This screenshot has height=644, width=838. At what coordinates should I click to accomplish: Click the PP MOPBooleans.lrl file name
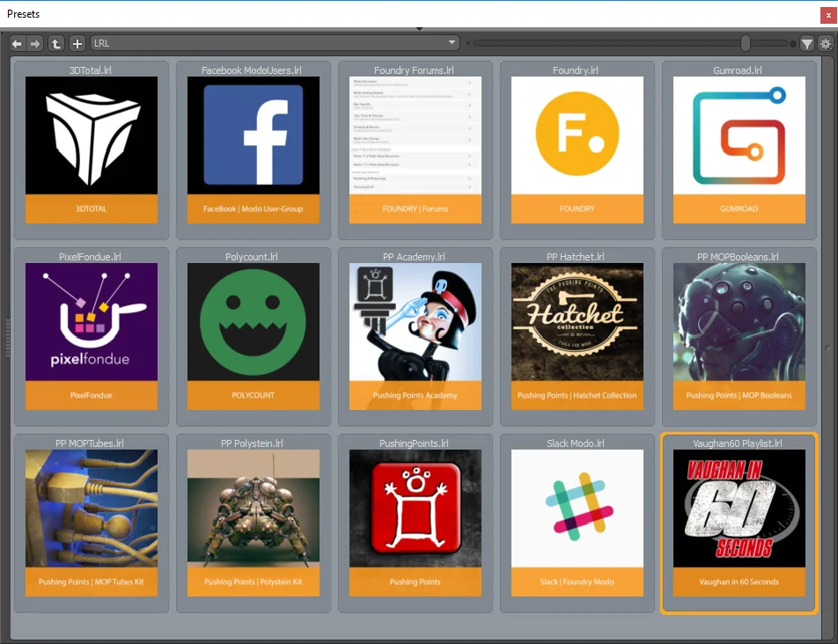738,256
